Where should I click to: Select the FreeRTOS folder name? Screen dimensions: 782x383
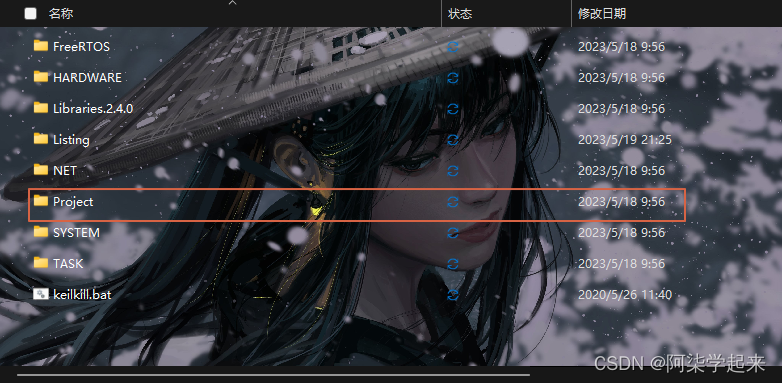pyautogui.click(x=81, y=47)
